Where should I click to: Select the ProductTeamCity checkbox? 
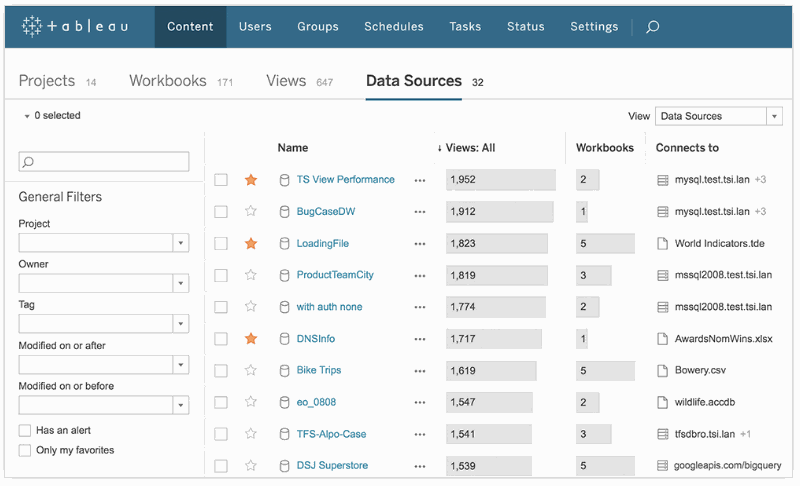[x=221, y=275]
